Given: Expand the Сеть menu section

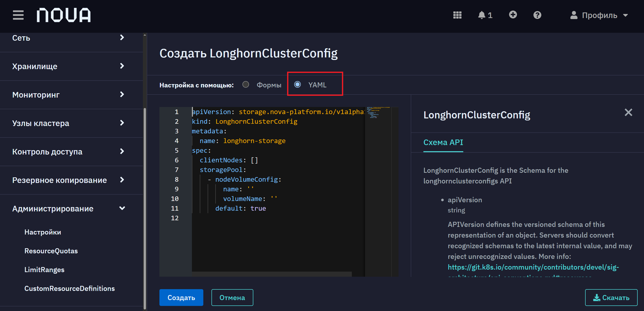Looking at the screenshot, I should (71, 38).
